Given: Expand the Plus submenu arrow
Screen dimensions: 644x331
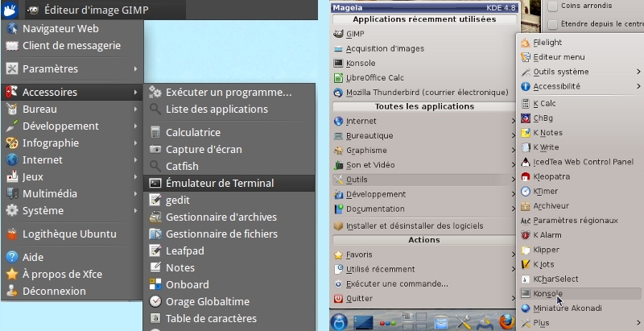Looking at the screenshot, I should pyautogui.click(x=638, y=323).
